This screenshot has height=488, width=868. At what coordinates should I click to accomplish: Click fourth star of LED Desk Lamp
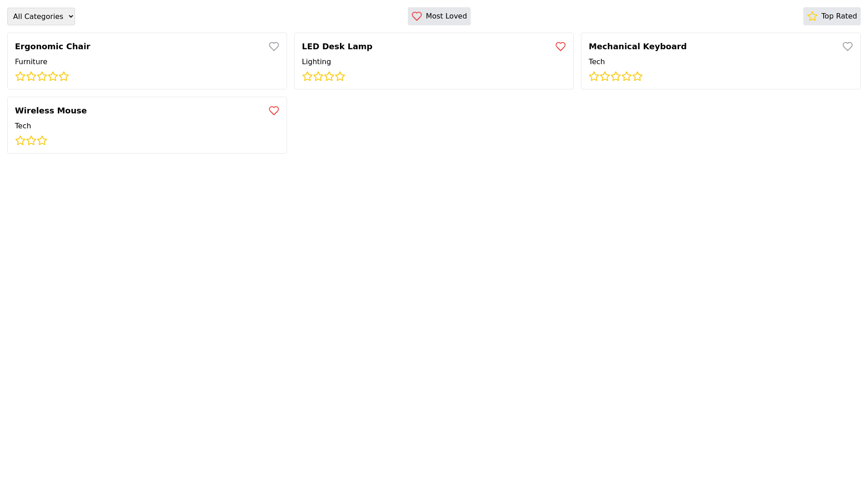tap(340, 76)
